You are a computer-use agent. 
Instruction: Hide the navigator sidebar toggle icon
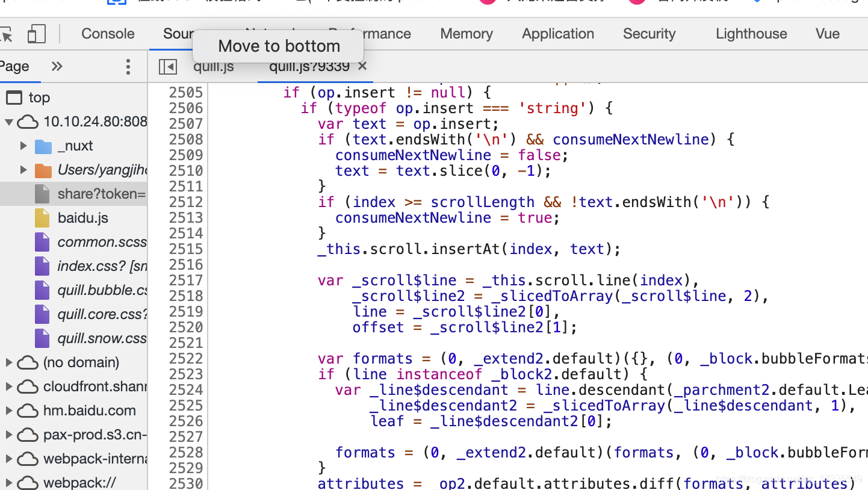click(x=168, y=66)
